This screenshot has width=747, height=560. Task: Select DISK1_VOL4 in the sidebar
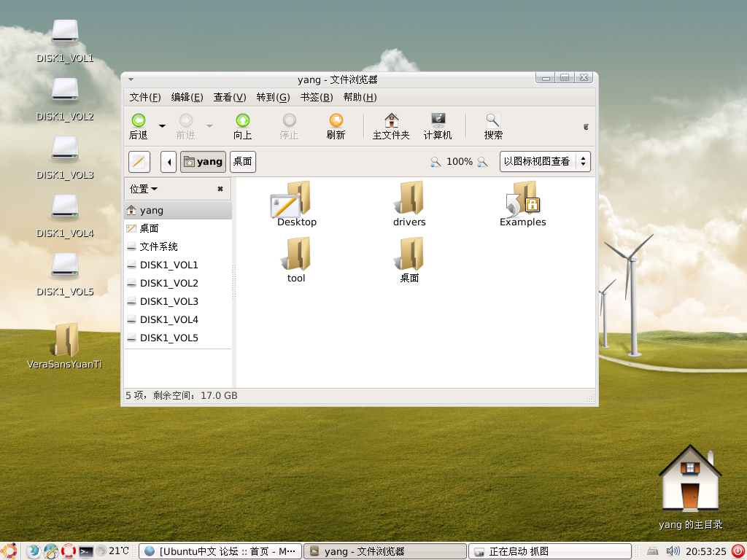click(178, 319)
